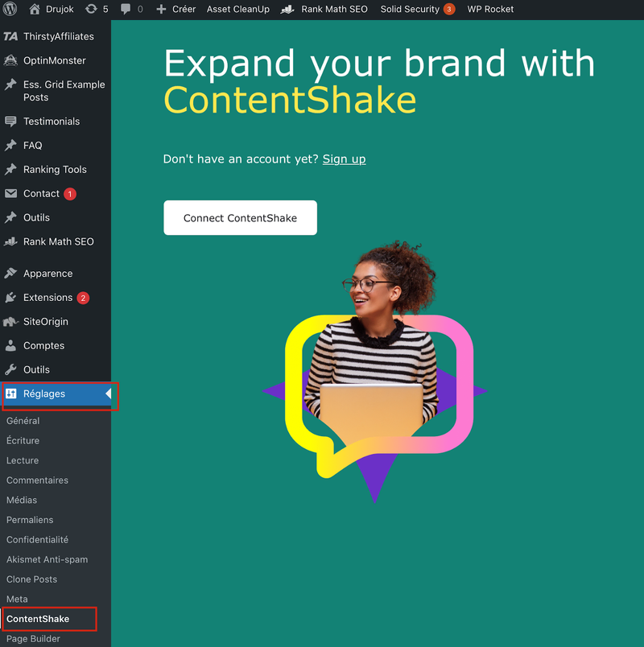Open Lecture settings submenu
This screenshot has height=647, width=644.
tap(23, 460)
